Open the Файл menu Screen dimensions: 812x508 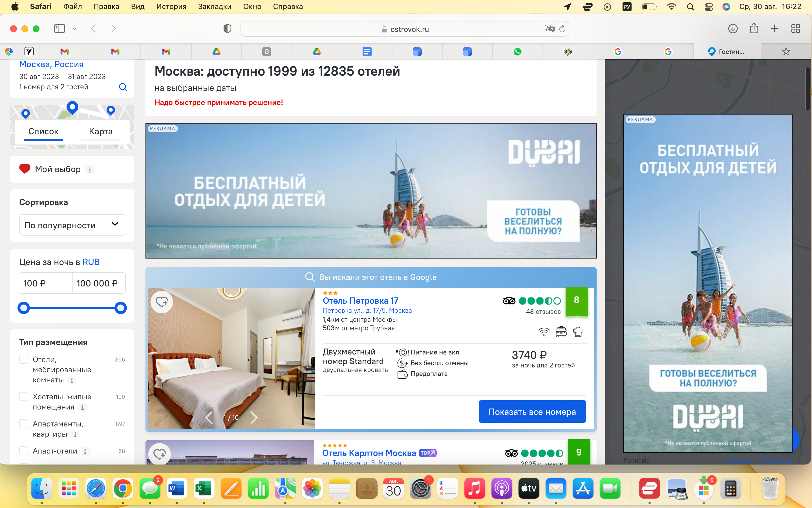(x=72, y=7)
